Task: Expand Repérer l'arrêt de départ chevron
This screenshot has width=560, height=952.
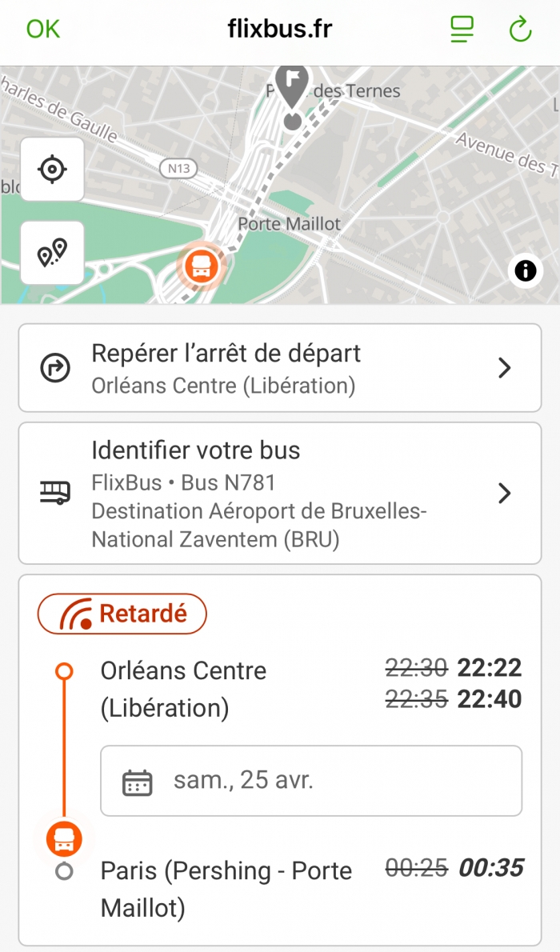Action: [x=504, y=368]
